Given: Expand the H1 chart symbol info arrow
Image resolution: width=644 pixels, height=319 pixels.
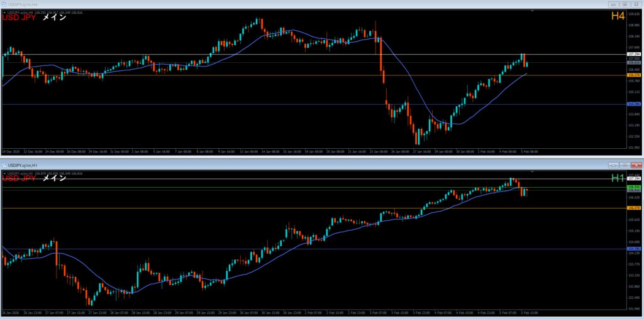Looking at the screenshot, I should coord(4,173).
